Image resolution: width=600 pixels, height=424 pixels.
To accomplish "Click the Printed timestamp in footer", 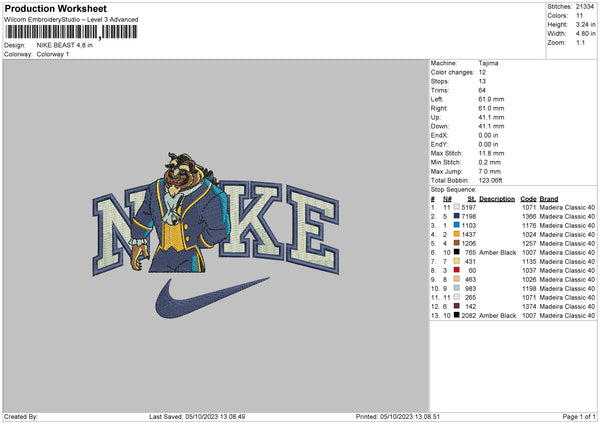I will point(398,416).
